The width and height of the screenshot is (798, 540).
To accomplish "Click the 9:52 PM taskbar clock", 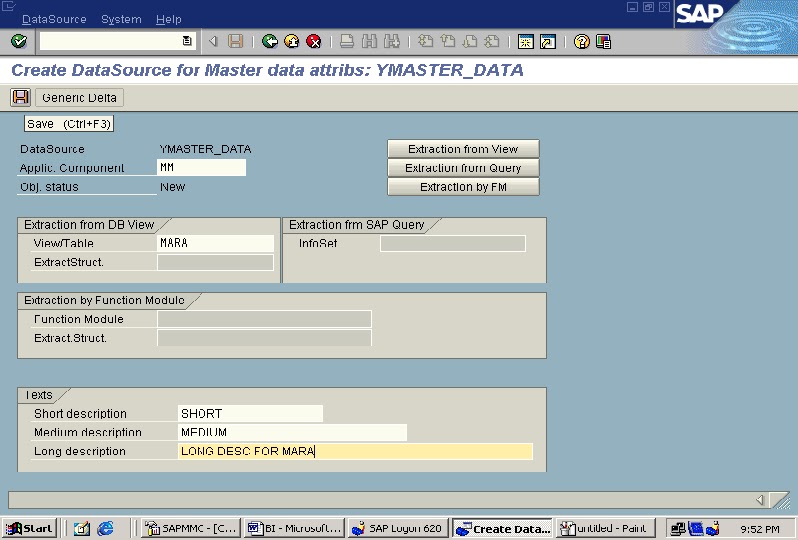I will pyautogui.click(x=759, y=529).
